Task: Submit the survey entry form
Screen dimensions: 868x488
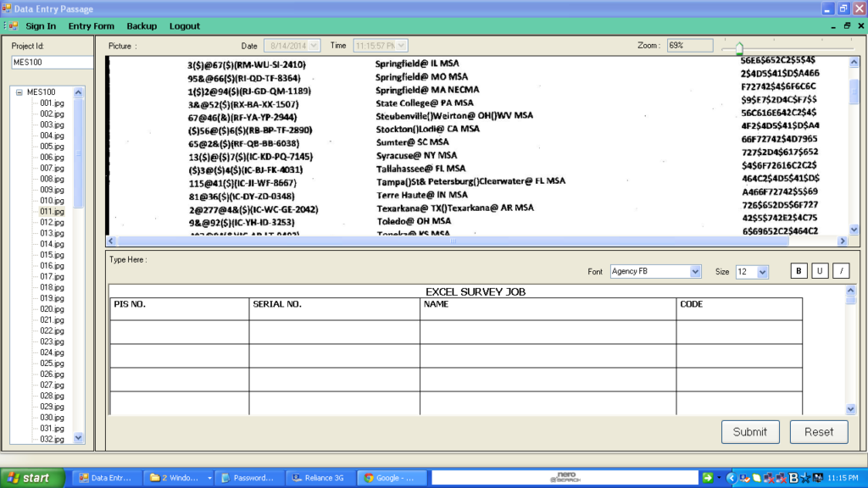Action: 749,431
